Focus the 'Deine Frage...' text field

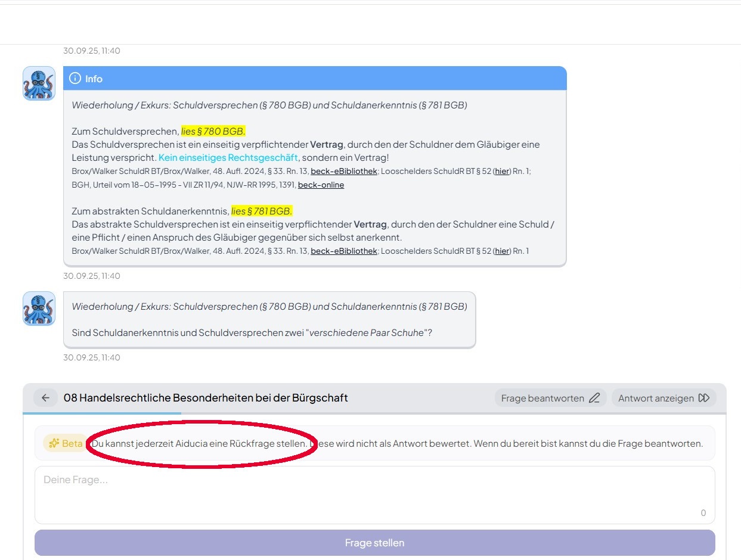[x=374, y=494]
